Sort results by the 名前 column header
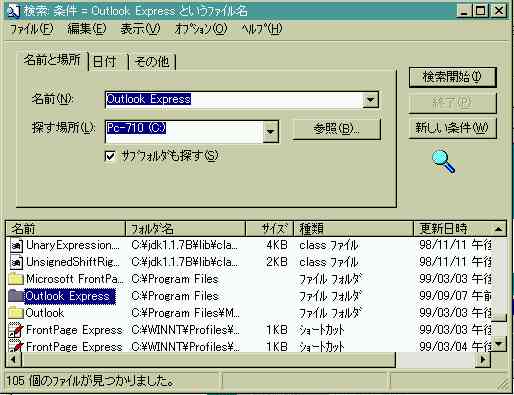The width and height of the screenshot is (514, 395). click(x=66, y=229)
